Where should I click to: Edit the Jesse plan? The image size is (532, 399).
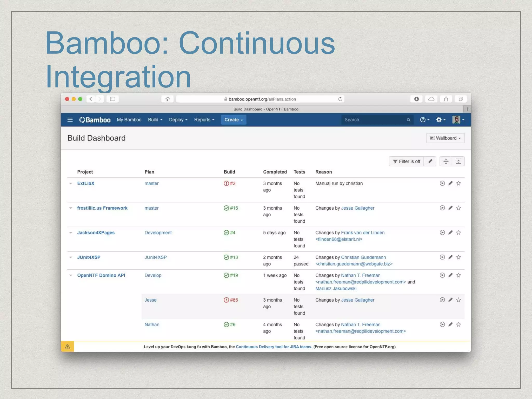(x=450, y=300)
